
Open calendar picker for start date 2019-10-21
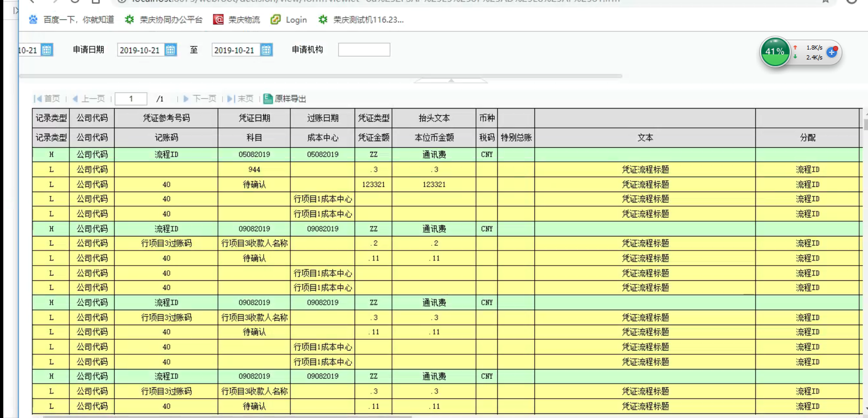170,50
